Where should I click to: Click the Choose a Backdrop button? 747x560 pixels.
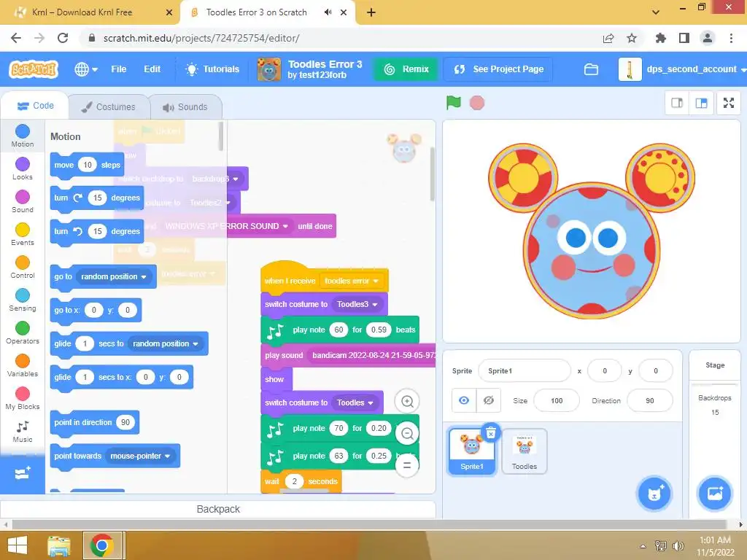click(714, 494)
